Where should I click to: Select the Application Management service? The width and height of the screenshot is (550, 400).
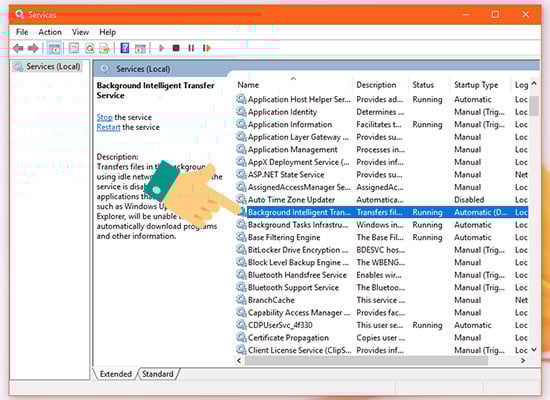click(382, 149)
